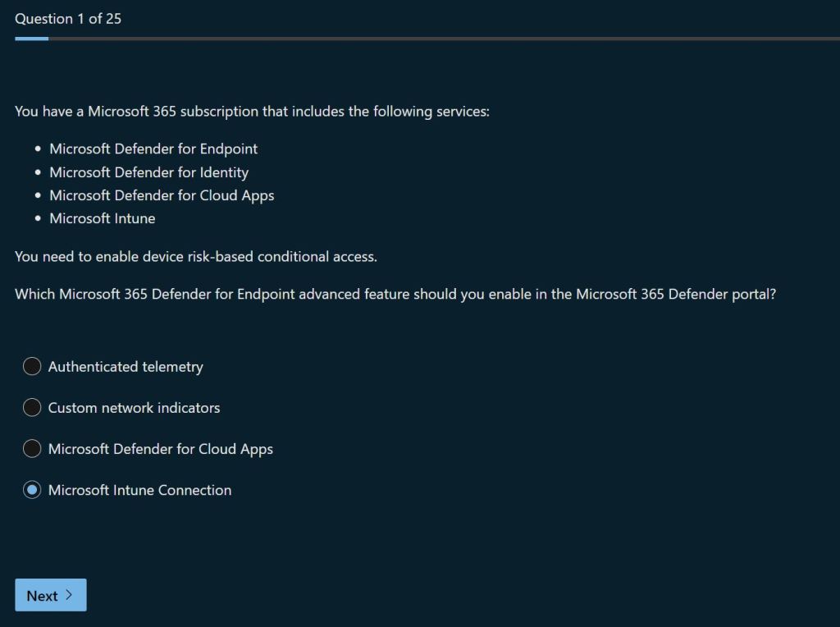Screen dimensions: 840x627
Task: Choose the Custom network indicators radio option
Action: click(32, 408)
